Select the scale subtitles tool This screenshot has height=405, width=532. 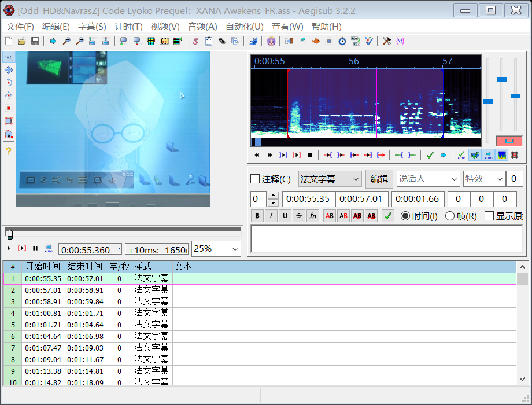[9, 108]
